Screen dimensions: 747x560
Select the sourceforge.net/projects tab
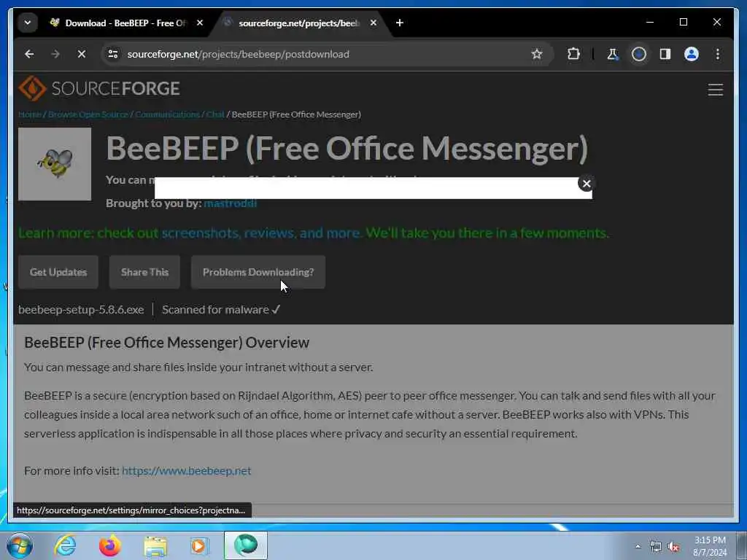coord(298,23)
